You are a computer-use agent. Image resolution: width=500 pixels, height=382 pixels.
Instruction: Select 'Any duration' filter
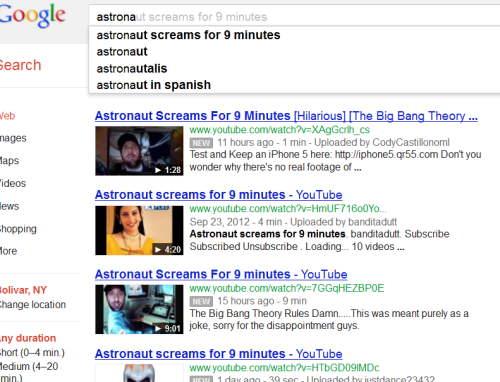pyautogui.click(x=28, y=338)
